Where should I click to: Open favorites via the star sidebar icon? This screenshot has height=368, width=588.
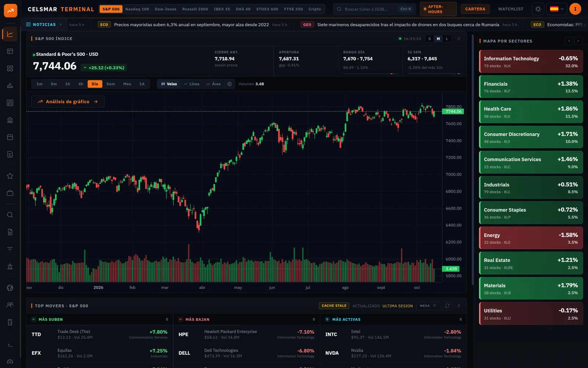coord(10,176)
